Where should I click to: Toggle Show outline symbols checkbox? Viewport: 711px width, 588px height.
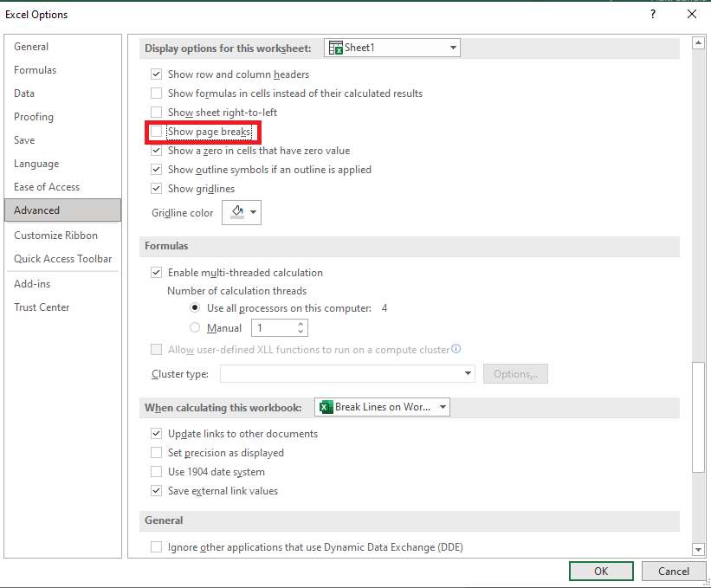[x=157, y=169]
